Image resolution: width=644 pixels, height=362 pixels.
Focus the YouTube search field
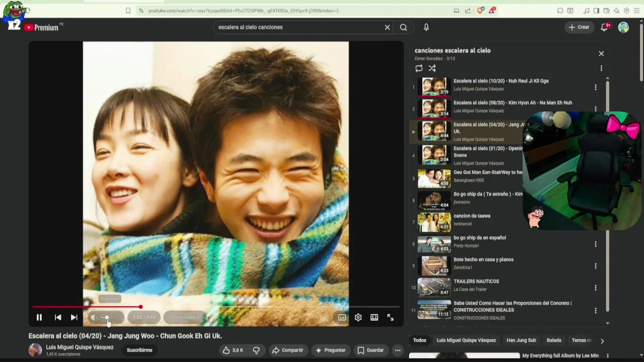297,27
